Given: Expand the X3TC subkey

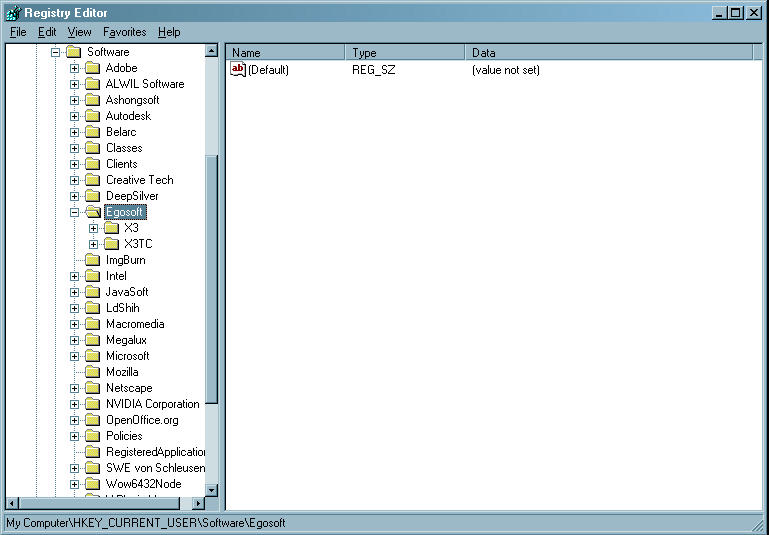Looking at the screenshot, I should 93,244.
